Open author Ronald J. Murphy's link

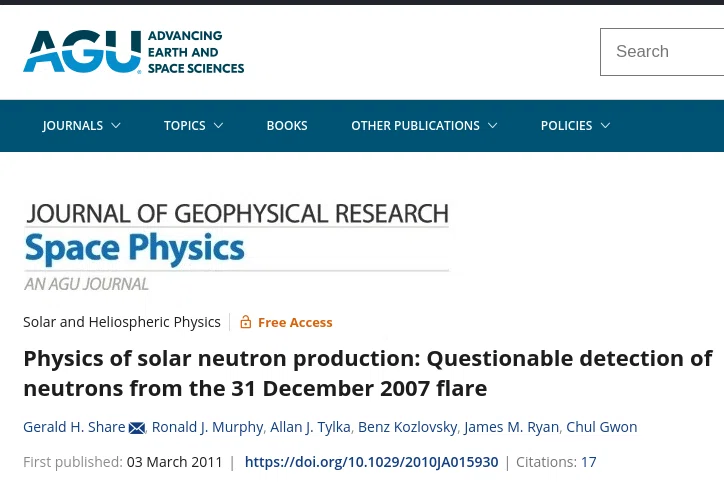click(207, 427)
